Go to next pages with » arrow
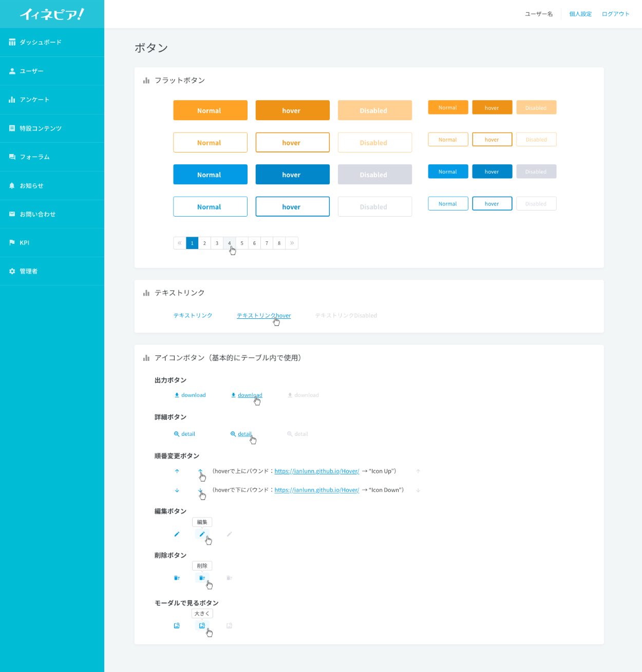The width and height of the screenshot is (642, 672). coord(292,243)
